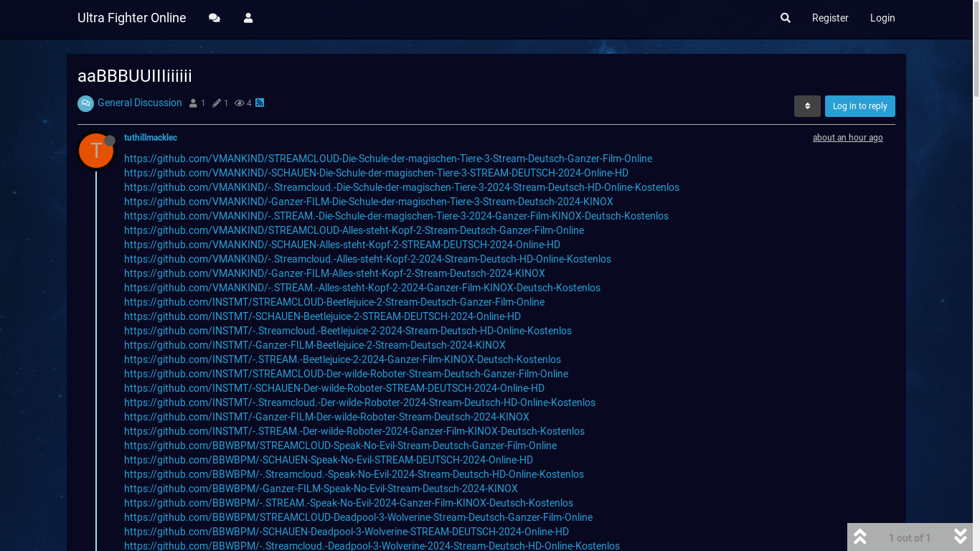The width and height of the screenshot is (980, 551).
Task: Open -Ganzer-FILM-Der-wilde-Roboter link
Action: (x=326, y=417)
